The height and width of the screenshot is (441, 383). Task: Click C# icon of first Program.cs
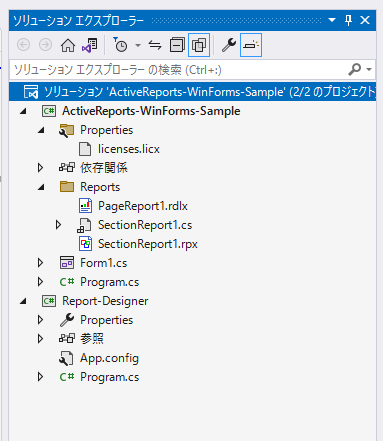click(x=67, y=282)
